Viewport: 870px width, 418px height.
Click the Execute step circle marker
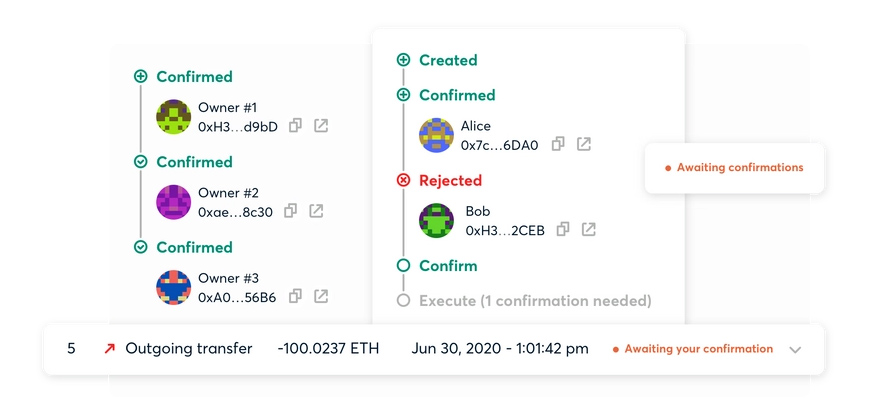pyautogui.click(x=403, y=301)
